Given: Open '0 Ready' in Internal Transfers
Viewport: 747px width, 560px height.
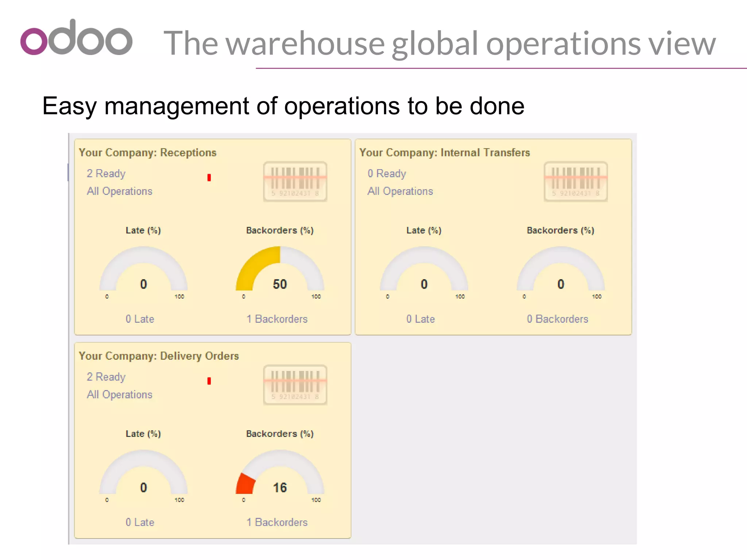Looking at the screenshot, I should (387, 174).
